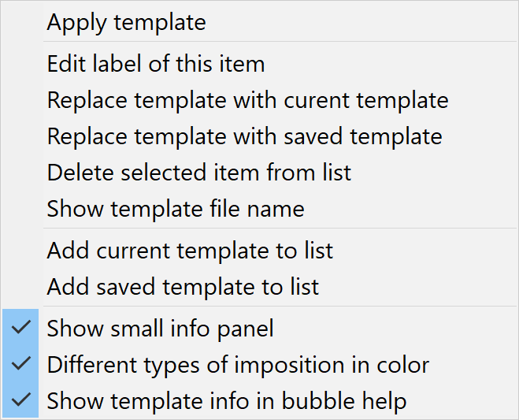Viewport: 519px width, 420px height.
Task: Select Replace template with curent template
Action: (247, 100)
